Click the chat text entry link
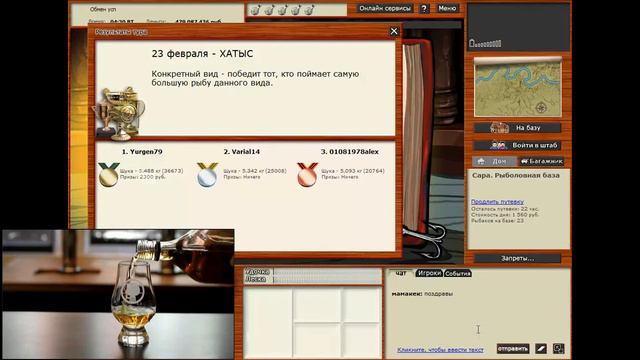The height and width of the screenshot is (360, 640). click(x=440, y=350)
